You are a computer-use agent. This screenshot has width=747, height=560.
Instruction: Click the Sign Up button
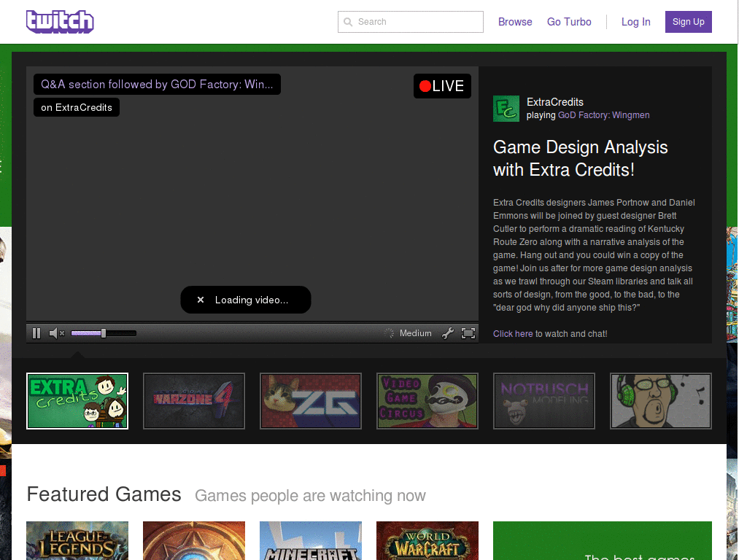tap(689, 22)
